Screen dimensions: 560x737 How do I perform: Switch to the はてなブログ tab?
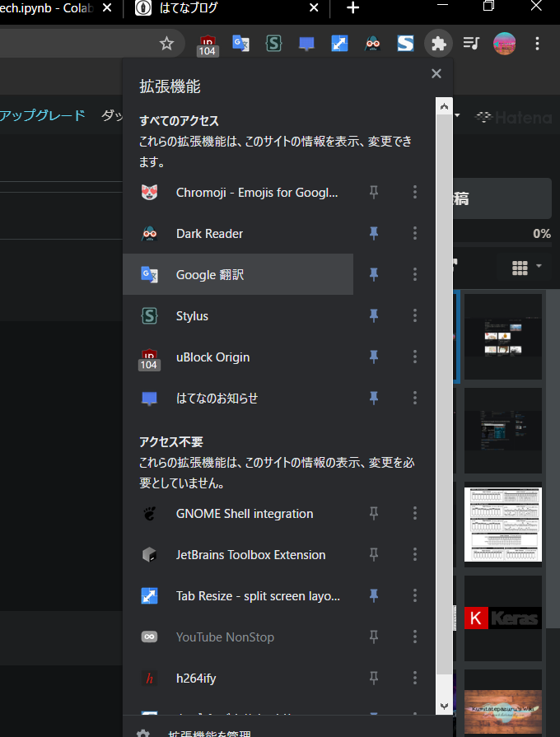coord(226,8)
